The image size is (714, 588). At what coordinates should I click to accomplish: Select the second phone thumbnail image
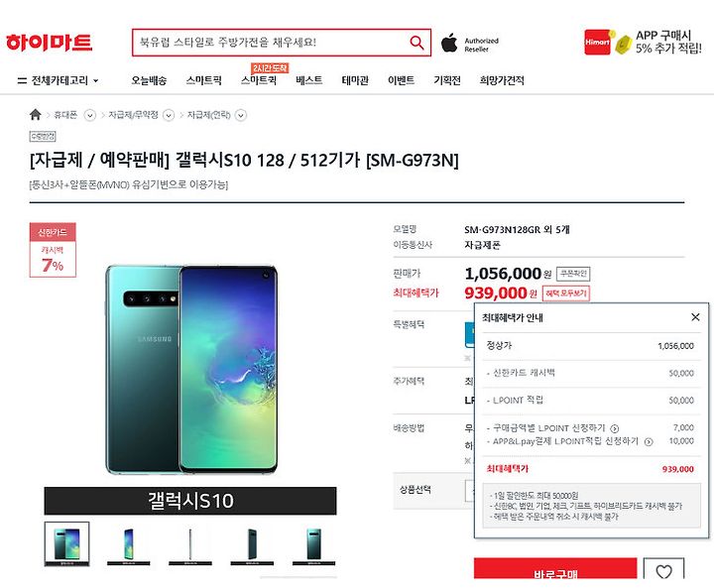(128, 544)
